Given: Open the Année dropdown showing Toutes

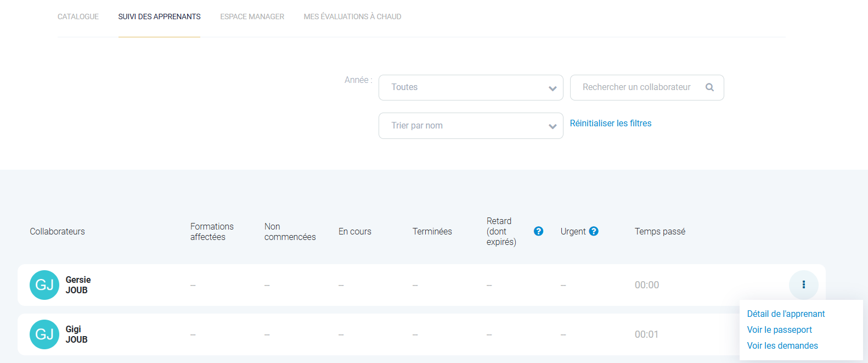Looking at the screenshot, I should pos(470,87).
